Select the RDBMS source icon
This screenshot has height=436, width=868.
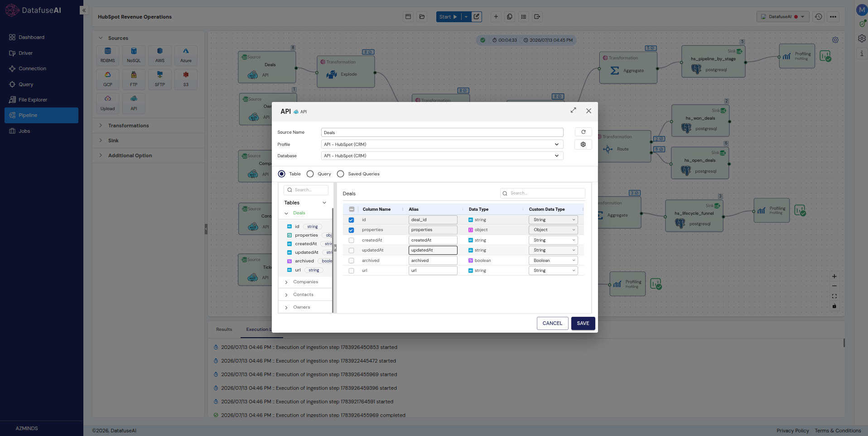pos(107,55)
